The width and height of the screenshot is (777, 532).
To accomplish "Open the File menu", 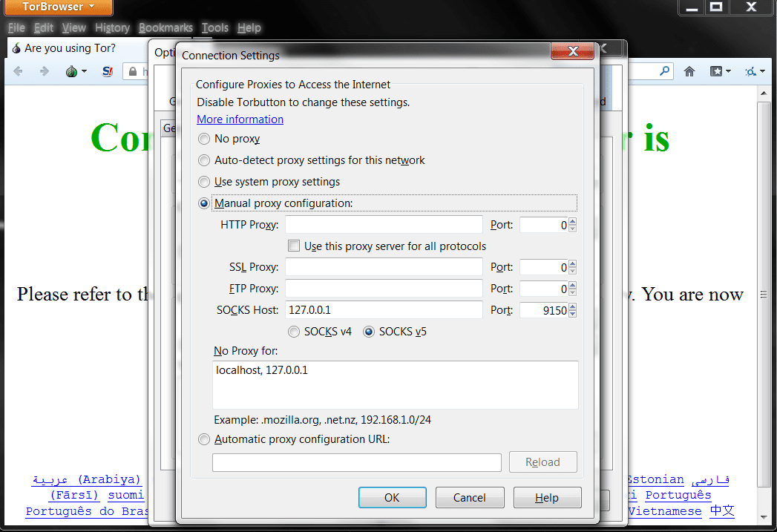I will (x=16, y=27).
